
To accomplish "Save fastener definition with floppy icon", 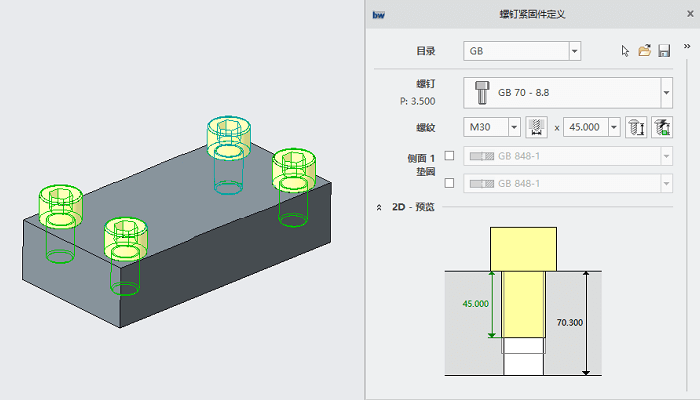I will coord(664,51).
